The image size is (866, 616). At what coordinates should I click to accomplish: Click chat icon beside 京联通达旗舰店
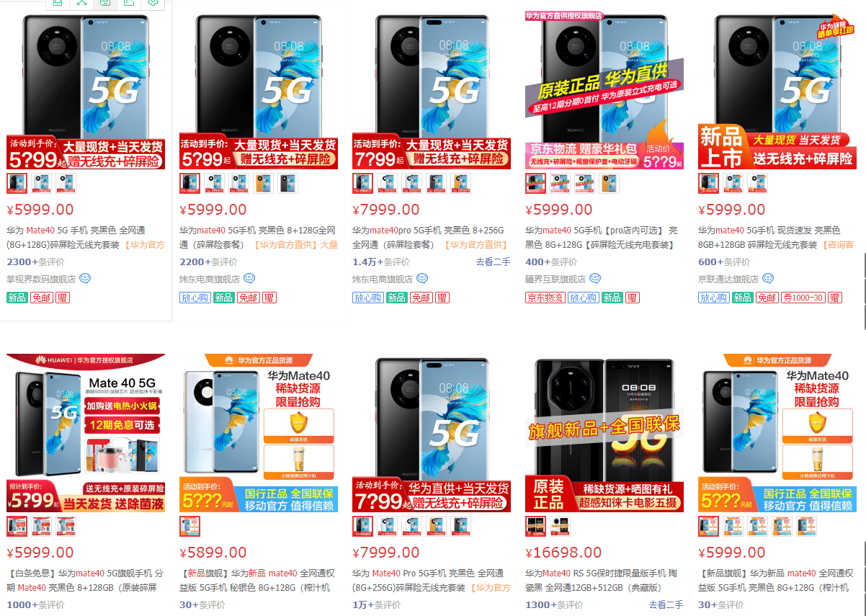(x=768, y=279)
